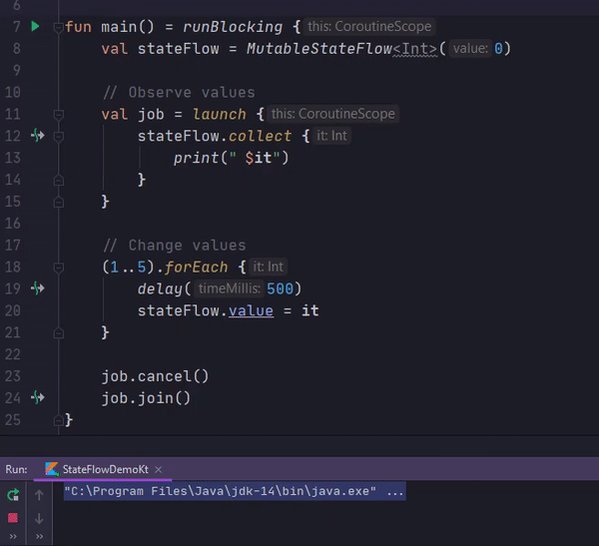599x546 pixels.
Task: Expand more actions under the down arrow
Action: click(x=39, y=536)
